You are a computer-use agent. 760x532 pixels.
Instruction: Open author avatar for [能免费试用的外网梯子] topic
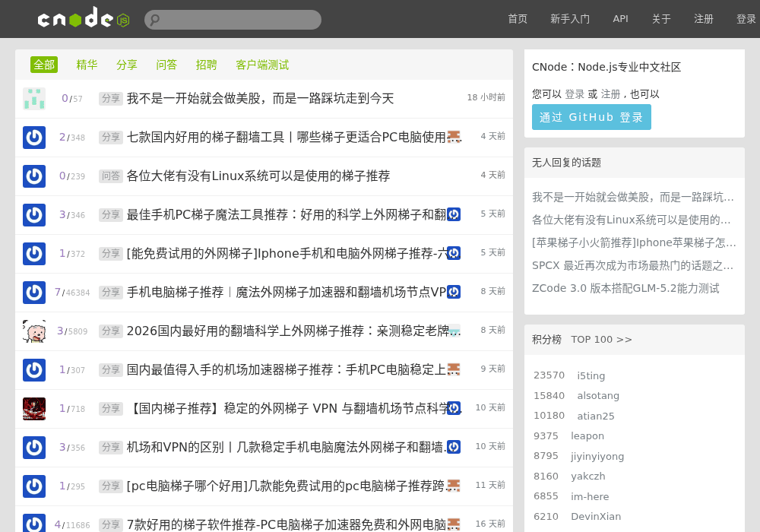tap(34, 253)
